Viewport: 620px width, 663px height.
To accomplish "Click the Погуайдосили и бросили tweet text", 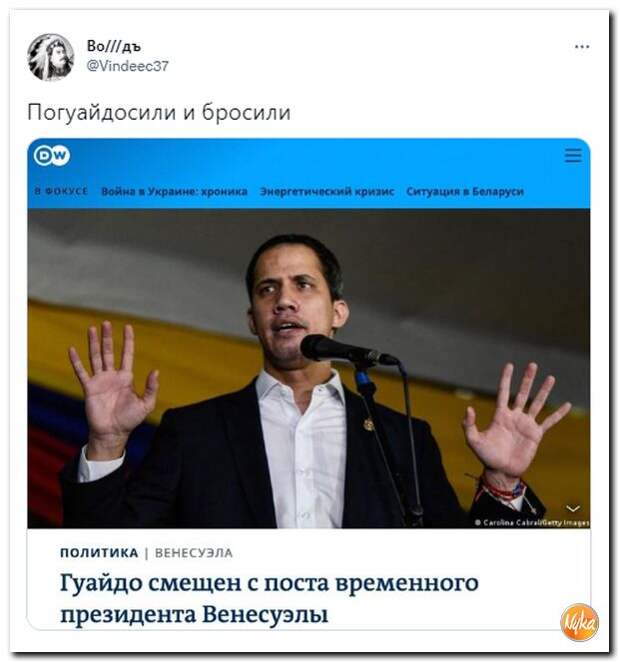I will [159, 112].
